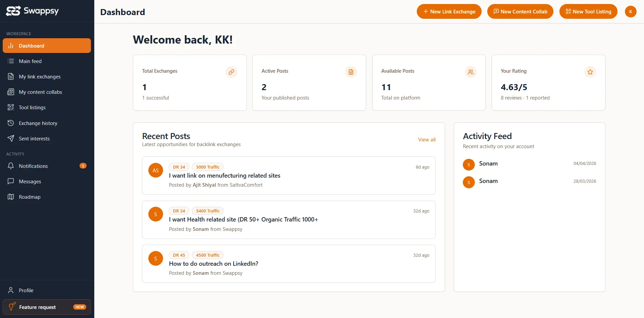Open Sent interests page
Screen dimensions: 644x318
[47, 138]
